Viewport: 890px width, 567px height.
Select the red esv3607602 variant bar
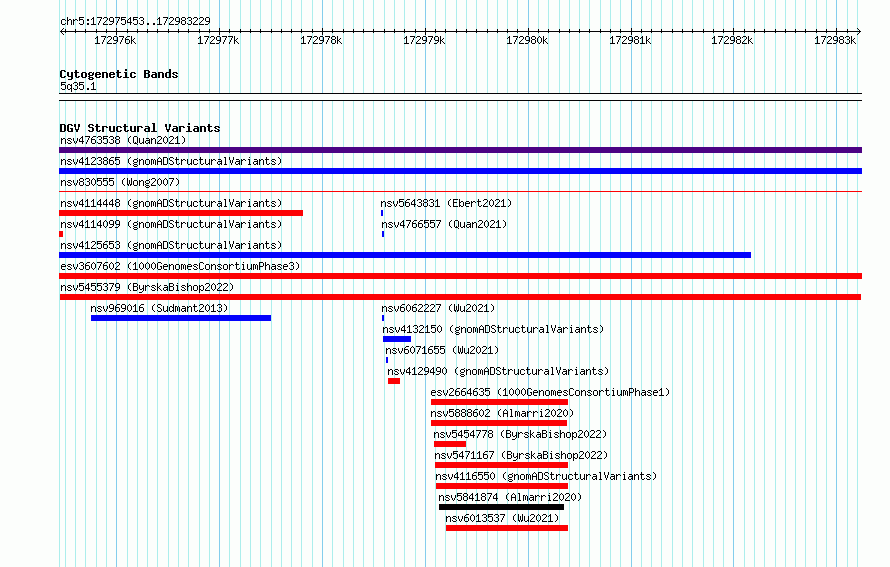460,276
